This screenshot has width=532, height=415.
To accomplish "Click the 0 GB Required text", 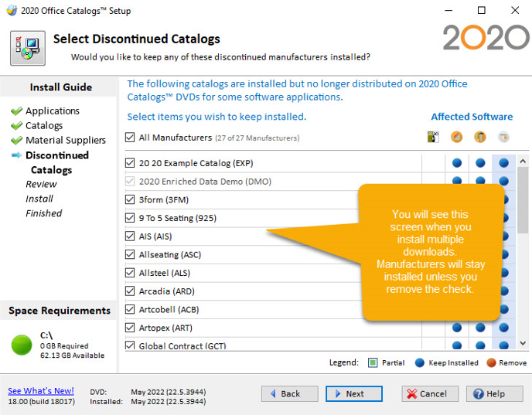I will [x=64, y=346].
